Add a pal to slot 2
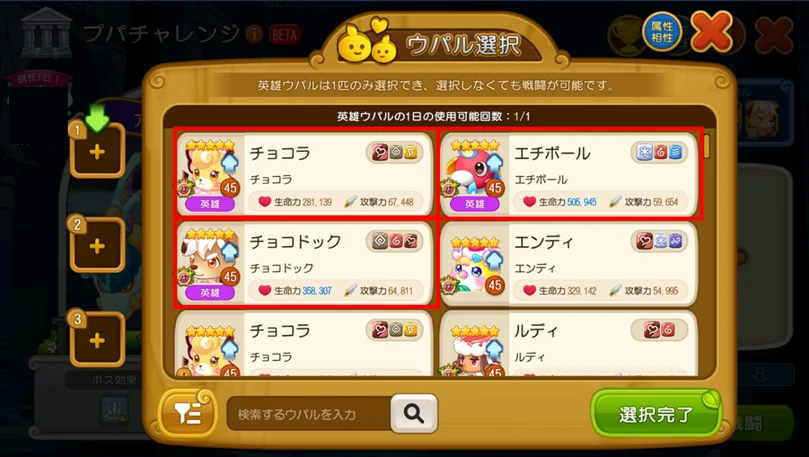The image size is (809, 457). 97,246
